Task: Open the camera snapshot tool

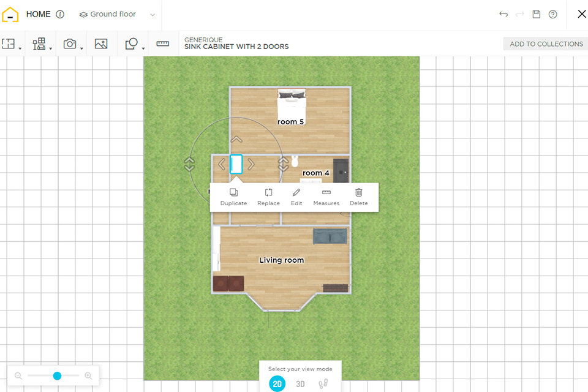Action: (70, 43)
